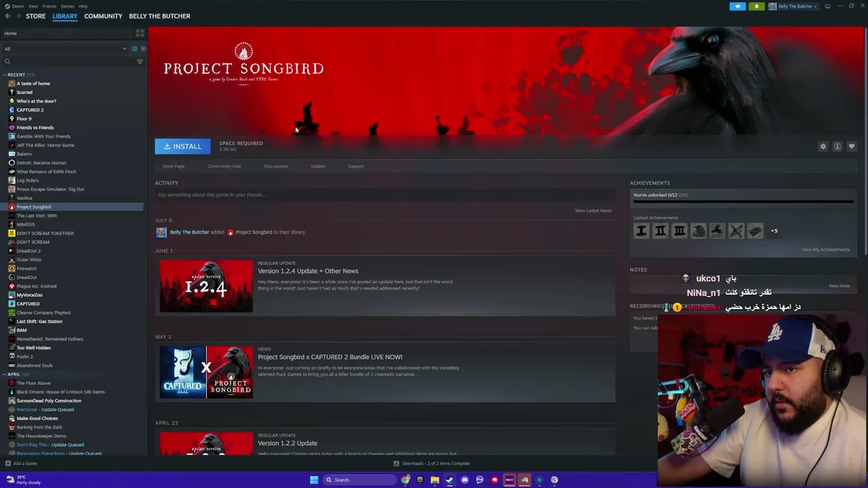Screen dimensions: 868x488
Task: Open the weather widget on taskbar
Action: tap(24, 480)
